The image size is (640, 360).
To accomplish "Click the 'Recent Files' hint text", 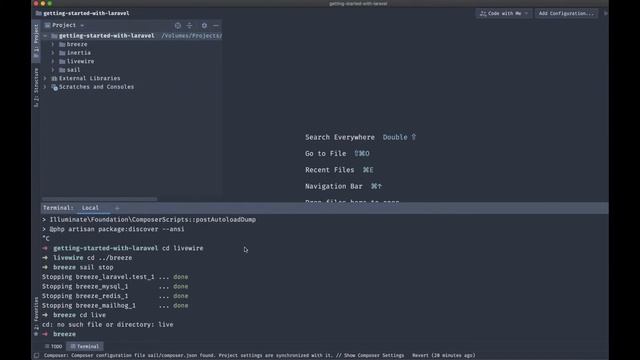I will (x=329, y=170).
